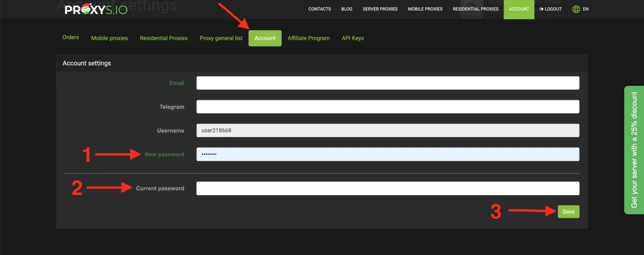Click the globe language icon

[576, 9]
